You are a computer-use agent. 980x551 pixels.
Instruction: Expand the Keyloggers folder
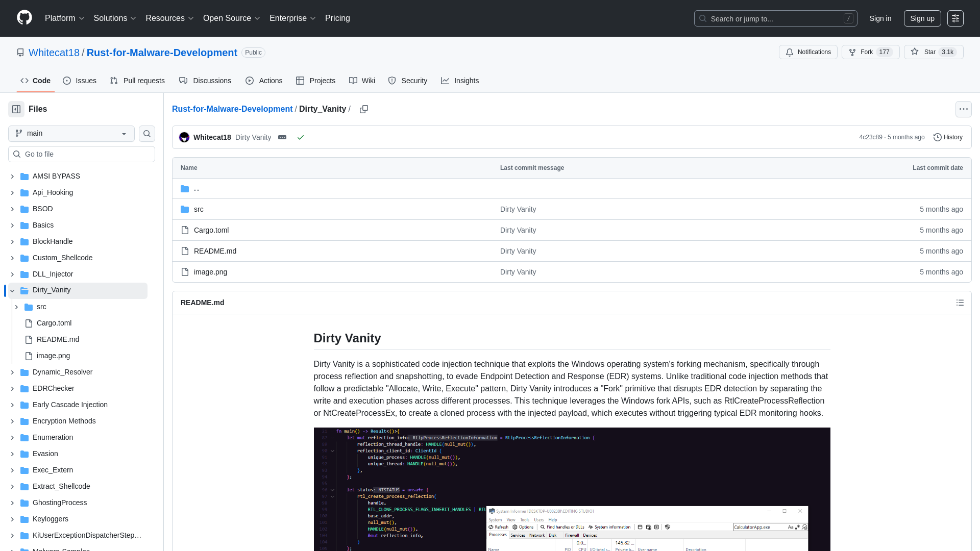point(12,519)
